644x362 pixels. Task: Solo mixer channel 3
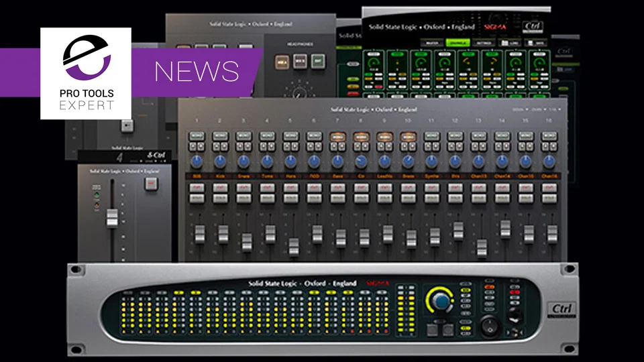click(244, 198)
